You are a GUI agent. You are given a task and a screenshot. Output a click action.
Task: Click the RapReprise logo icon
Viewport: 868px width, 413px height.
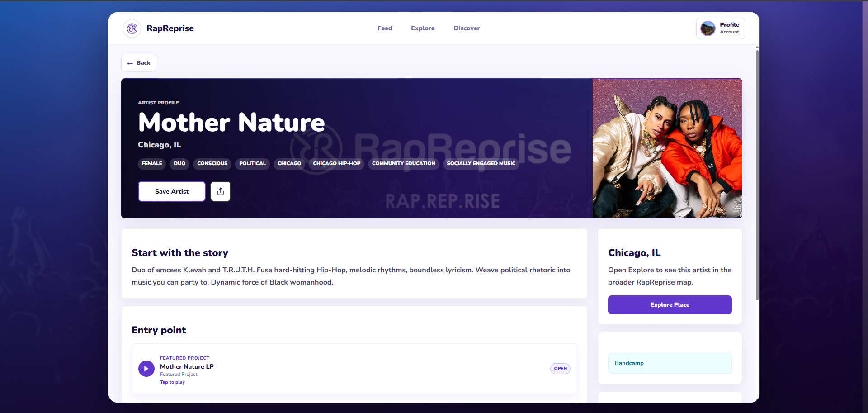pyautogui.click(x=132, y=28)
